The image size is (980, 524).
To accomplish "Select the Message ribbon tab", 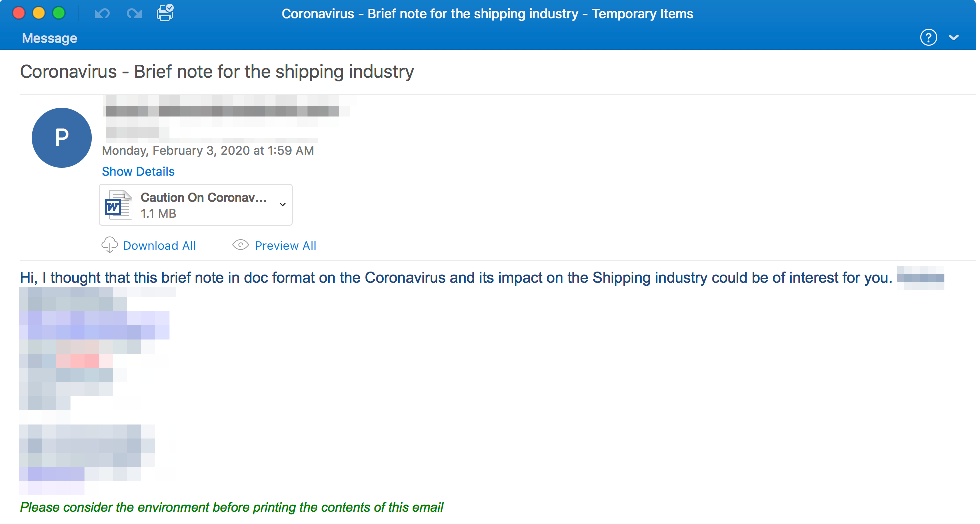I will point(49,38).
